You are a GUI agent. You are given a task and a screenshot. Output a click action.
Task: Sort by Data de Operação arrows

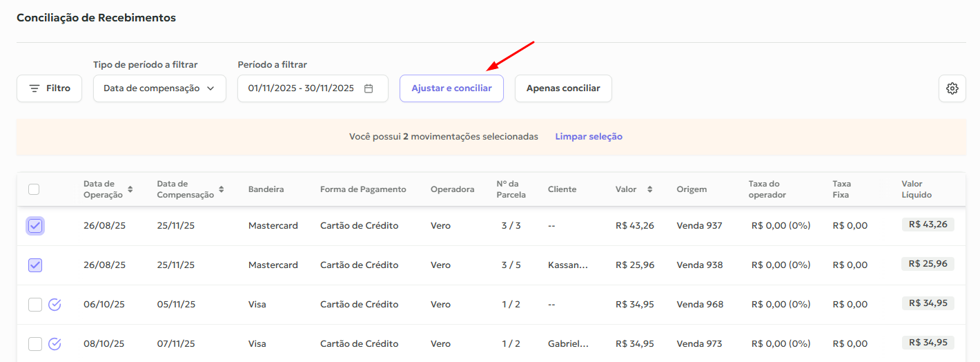click(130, 189)
